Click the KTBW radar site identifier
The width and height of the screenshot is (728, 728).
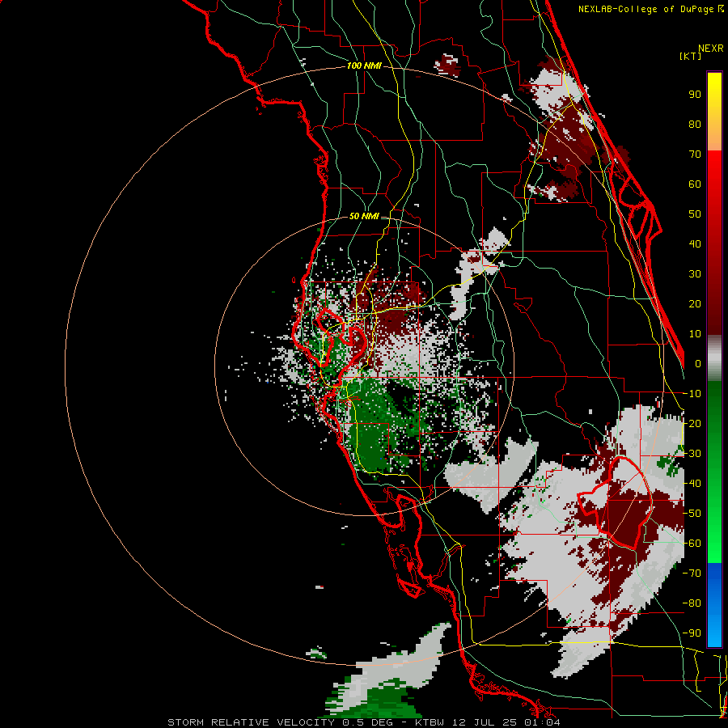(429, 722)
